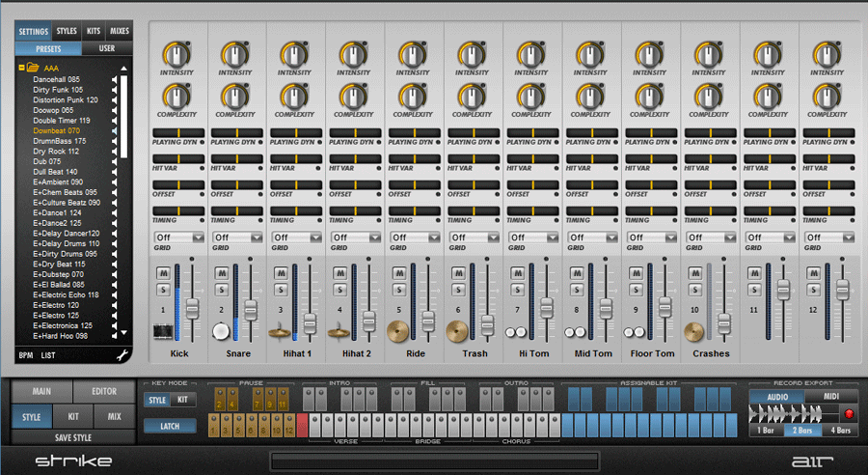Switch to the KITS tab
868x475 pixels.
coord(94,31)
